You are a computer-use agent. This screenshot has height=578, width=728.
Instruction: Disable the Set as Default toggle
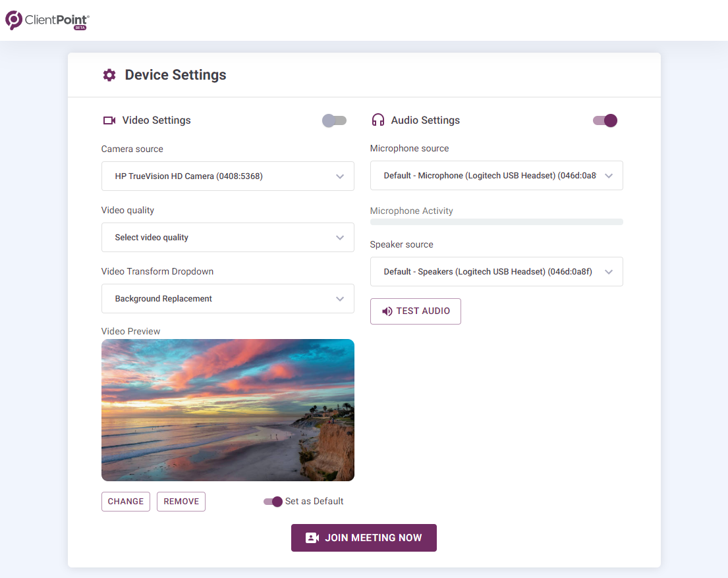273,502
